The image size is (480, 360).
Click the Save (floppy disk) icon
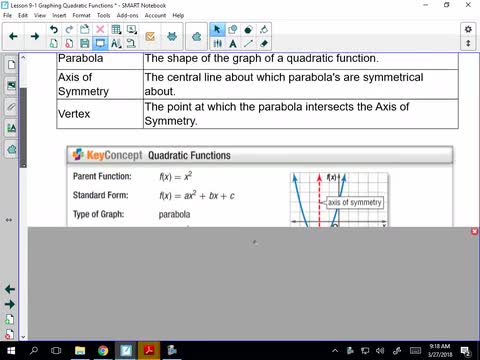click(85, 43)
